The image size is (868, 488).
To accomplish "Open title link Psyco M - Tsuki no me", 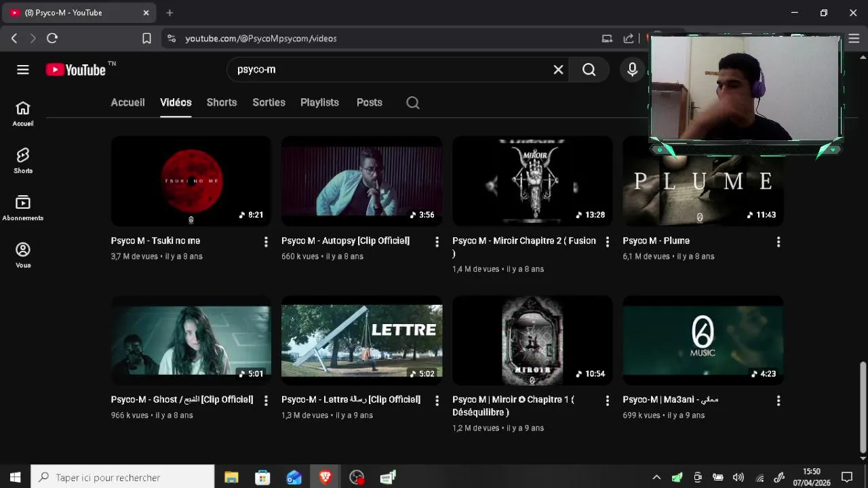I will pyautogui.click(x=155, y=241).
